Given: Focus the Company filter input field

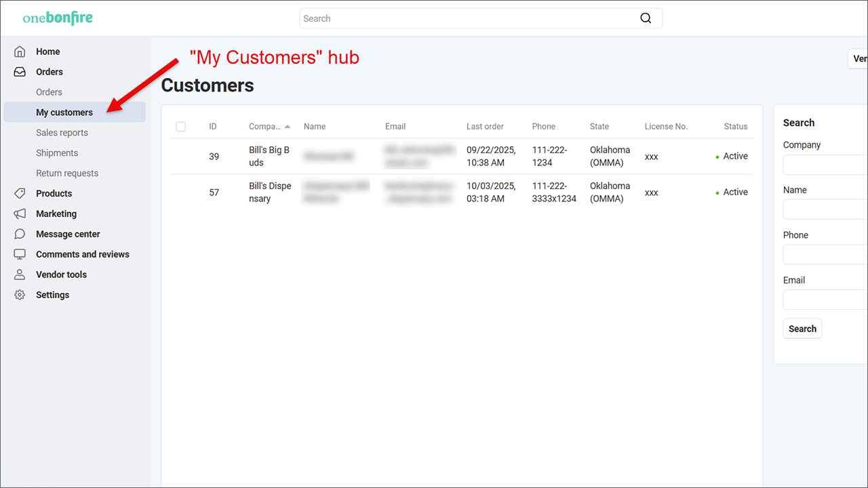Looking at the screenshot, I should point(825,165).
